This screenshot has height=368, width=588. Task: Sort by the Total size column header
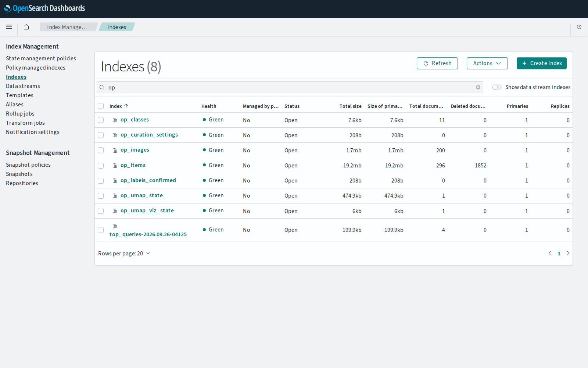[351, 106]
